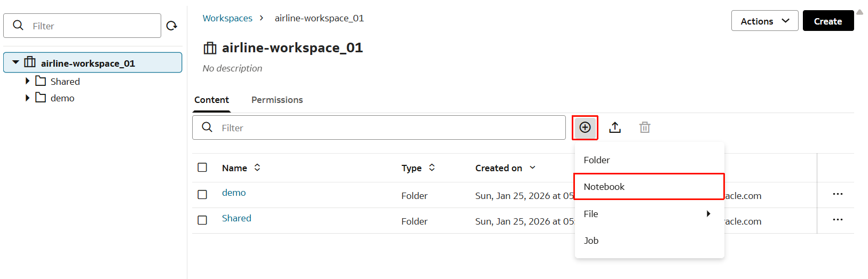Sort by Name column arrows
Image resolution: width=868 pixels, height=279 pixels.
click(257, 168)
